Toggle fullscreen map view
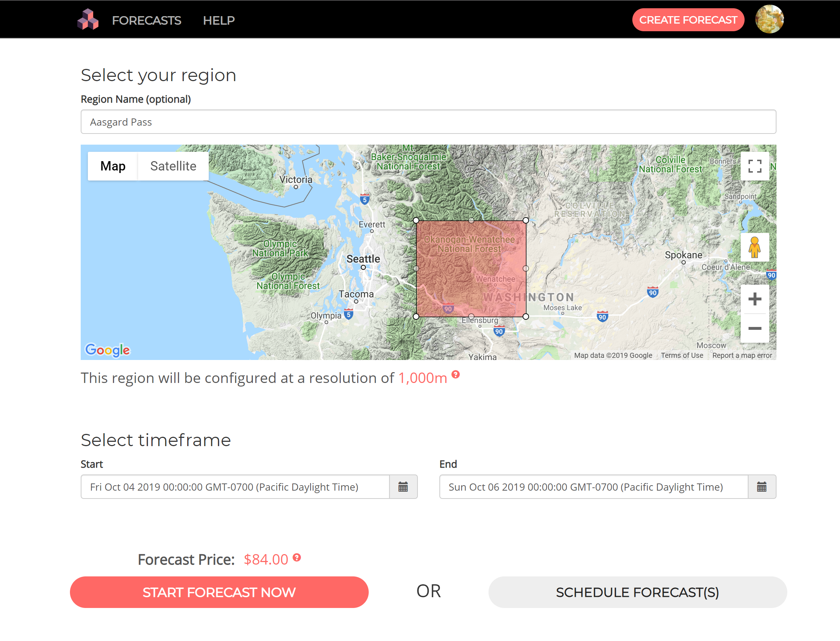This screenshot has height=641, width=840. coord(754,167)
